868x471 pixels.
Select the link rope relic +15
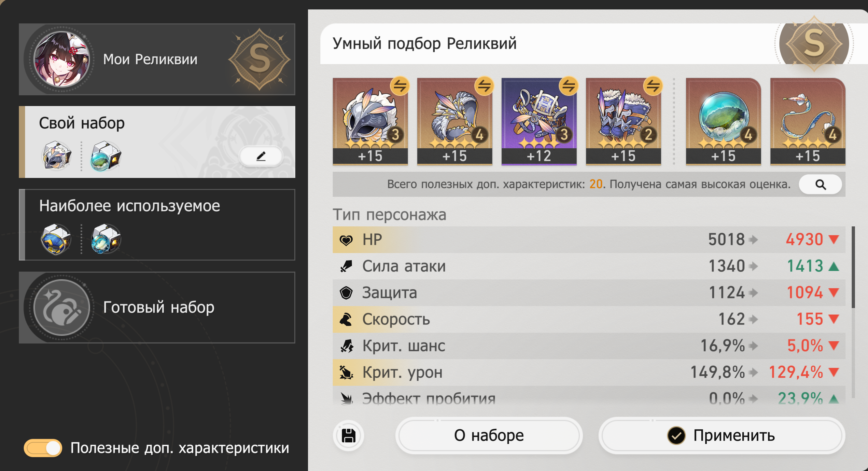[x=808, y=122]
